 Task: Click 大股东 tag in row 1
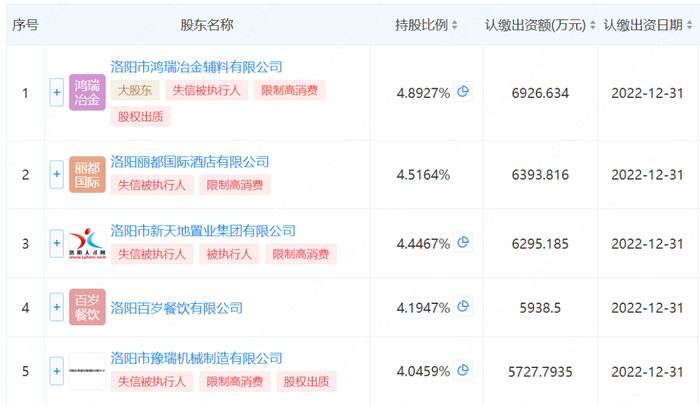point(135,90)
